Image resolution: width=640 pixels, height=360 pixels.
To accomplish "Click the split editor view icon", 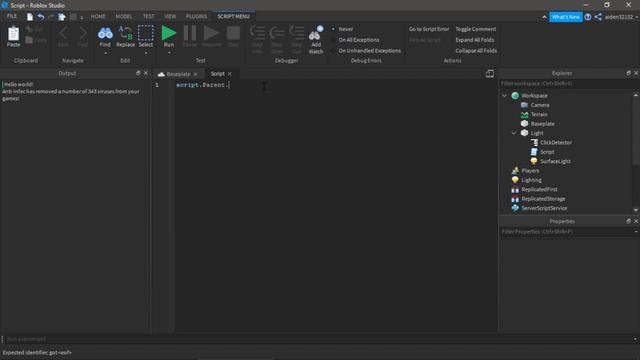I will pyautogui.click(x=490, y=73).
